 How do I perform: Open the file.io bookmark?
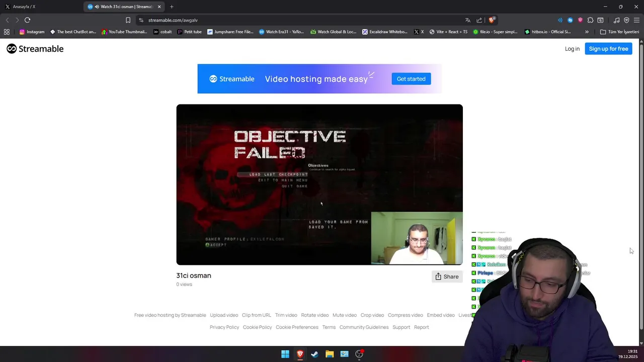coord(495,32)
